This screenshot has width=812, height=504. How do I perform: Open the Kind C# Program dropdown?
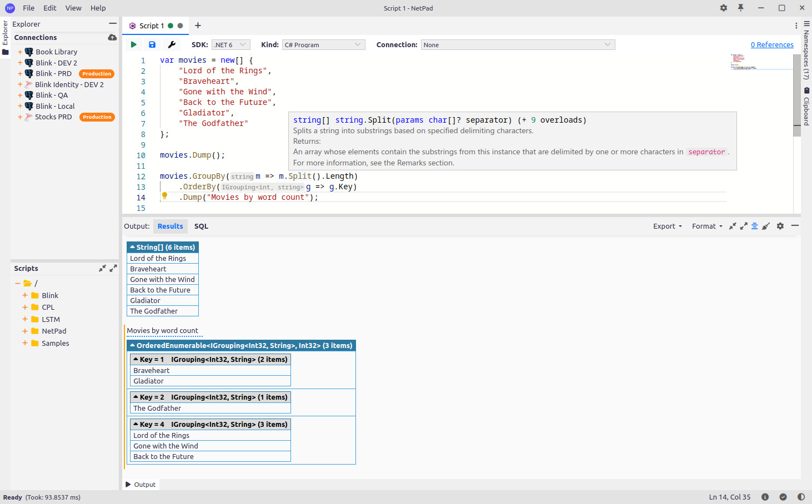click(323, 44)
